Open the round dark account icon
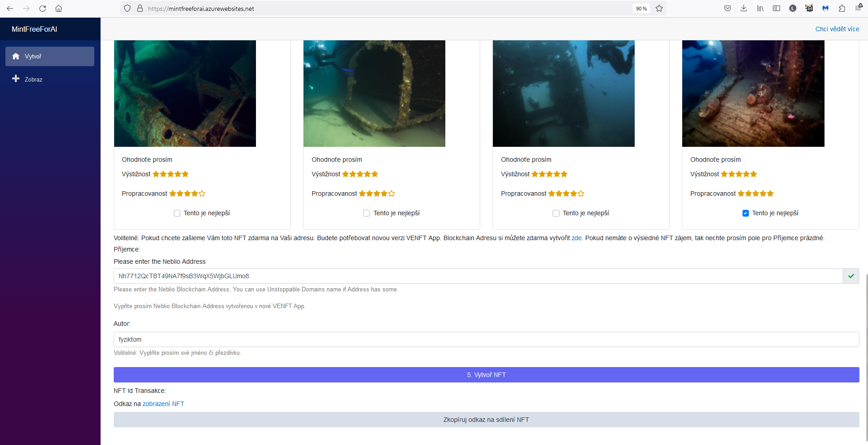 [793, 8]
